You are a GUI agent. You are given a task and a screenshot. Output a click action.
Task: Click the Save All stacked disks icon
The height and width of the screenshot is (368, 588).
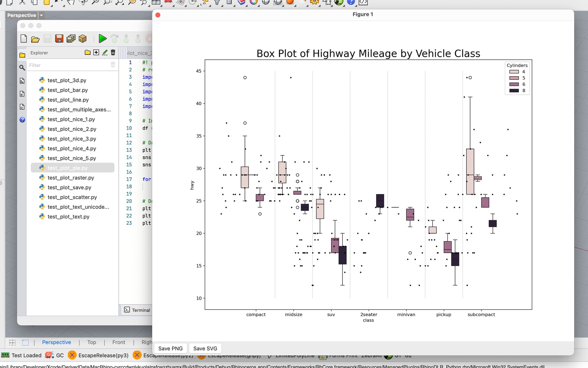click(71, 39)
